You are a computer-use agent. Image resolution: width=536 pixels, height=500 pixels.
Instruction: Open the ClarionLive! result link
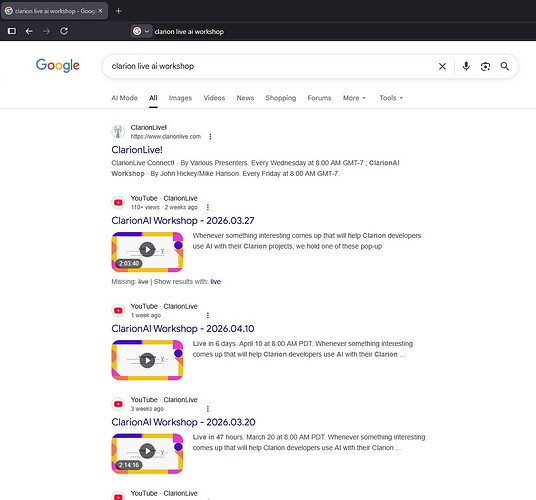click(x=137, y=150)
